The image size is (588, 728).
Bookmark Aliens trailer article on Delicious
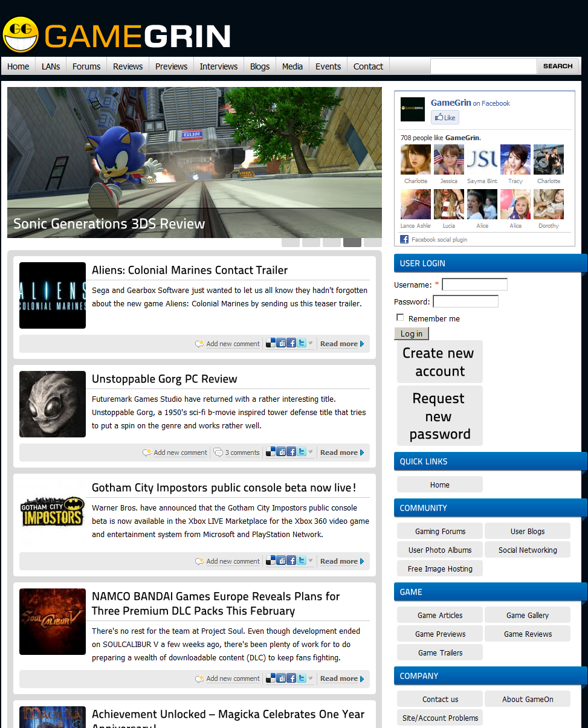(x=271, y=343)
